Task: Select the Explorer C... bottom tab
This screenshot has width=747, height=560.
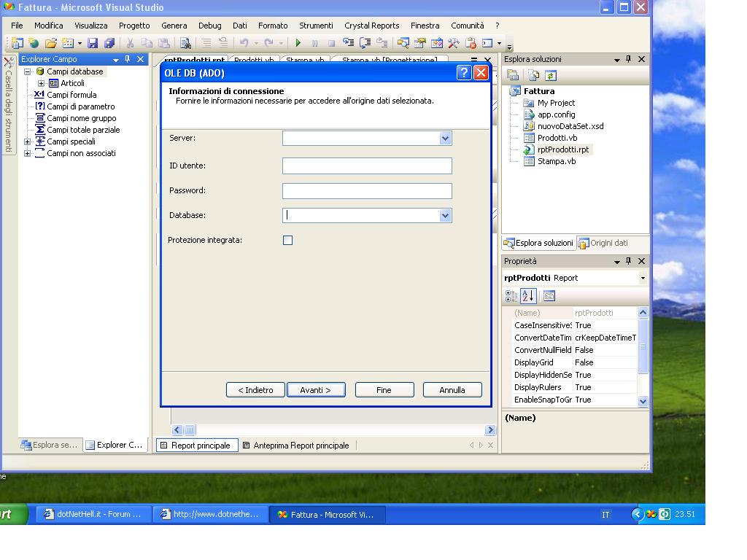Action: [115, 445]
